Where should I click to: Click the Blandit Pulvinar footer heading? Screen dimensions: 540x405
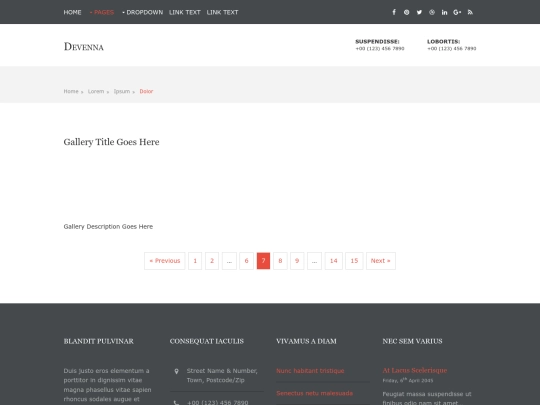pos(98,341)
